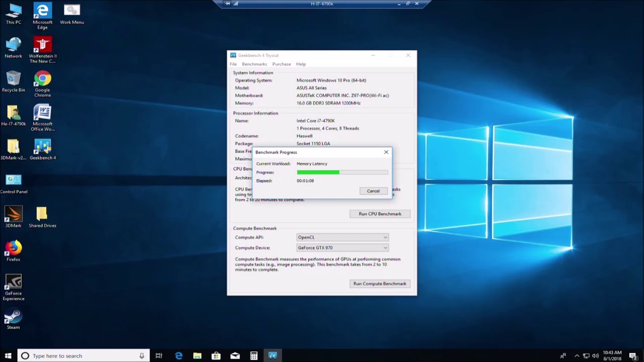
Task: Open volume control in tray
Action: tap(596, 355)
